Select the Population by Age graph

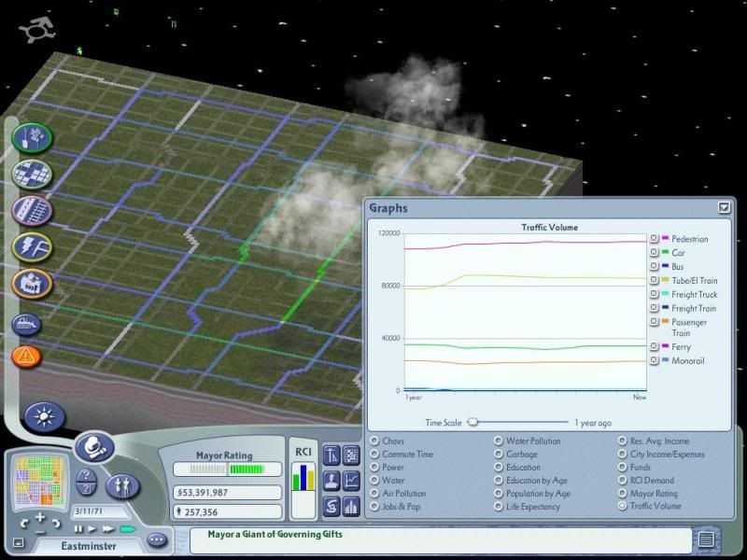click(x=499, y=494)
